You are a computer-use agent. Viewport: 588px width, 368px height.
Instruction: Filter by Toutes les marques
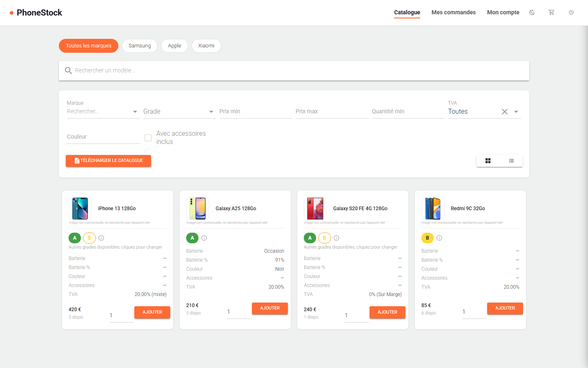click(x=89, y=46)
